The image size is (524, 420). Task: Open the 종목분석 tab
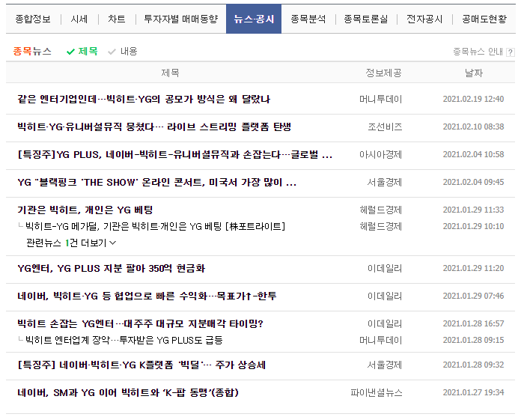308,19
